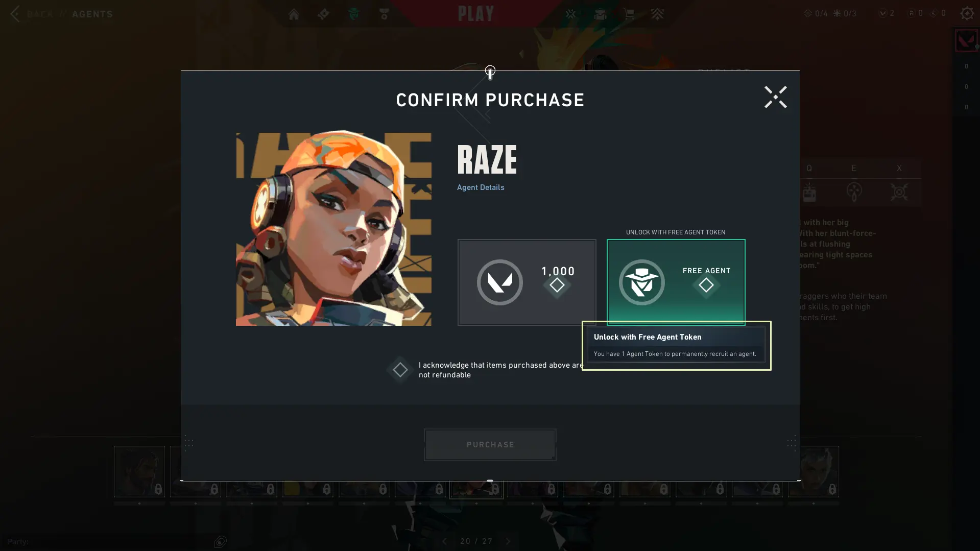Viewport: 980px width, 551px height.
Task: Open the Battlepass icon in top bar
Action: tap(323, 14)
